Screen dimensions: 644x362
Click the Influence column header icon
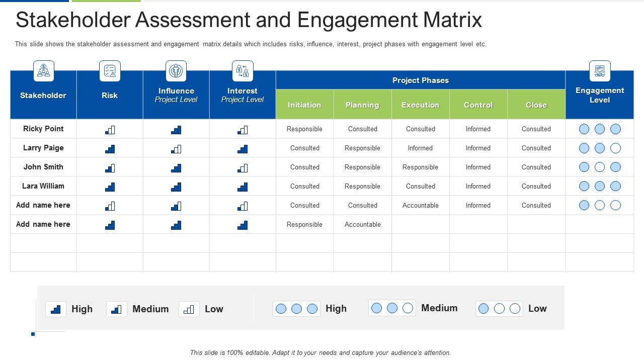(176, 71)
